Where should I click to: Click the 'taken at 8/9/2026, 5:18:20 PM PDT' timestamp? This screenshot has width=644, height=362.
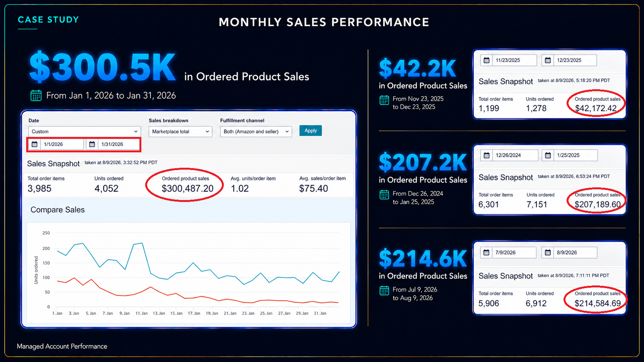tap(574, 80)
